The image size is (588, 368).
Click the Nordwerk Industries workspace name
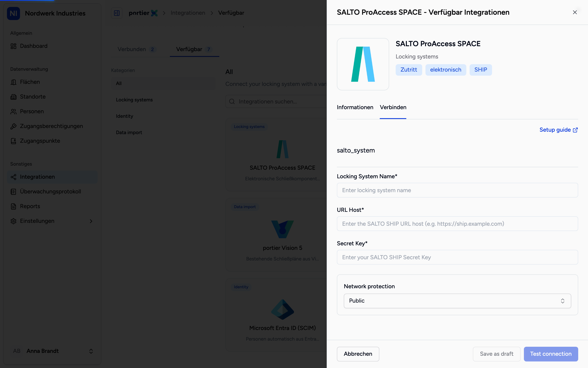pyautogui.click(x=55, y=13)
